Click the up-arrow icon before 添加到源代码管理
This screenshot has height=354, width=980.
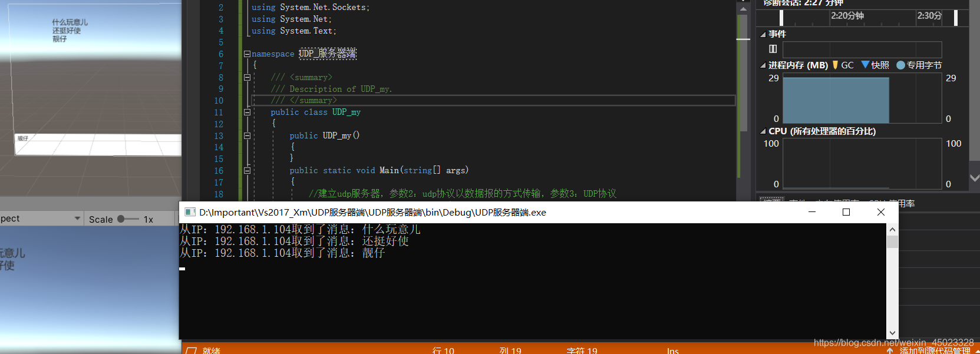pos(890,350)
